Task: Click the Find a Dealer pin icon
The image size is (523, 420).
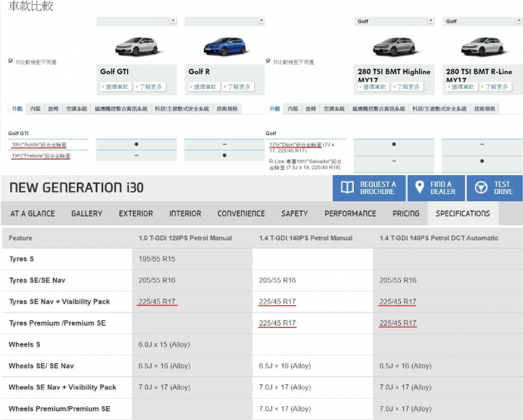Action: 419,187
